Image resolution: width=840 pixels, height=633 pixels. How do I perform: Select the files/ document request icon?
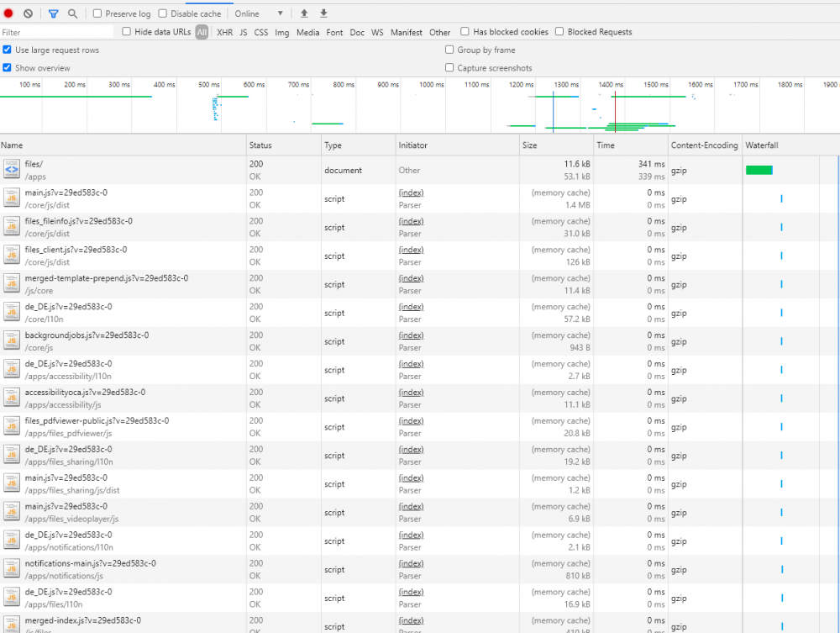[x=12, y=169]
